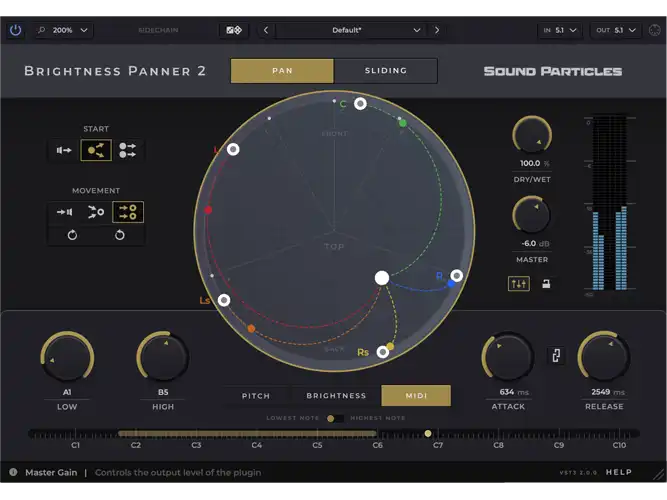Click the orange dot on the panner
Screen dimensions: 667x500
coord(251,329)
